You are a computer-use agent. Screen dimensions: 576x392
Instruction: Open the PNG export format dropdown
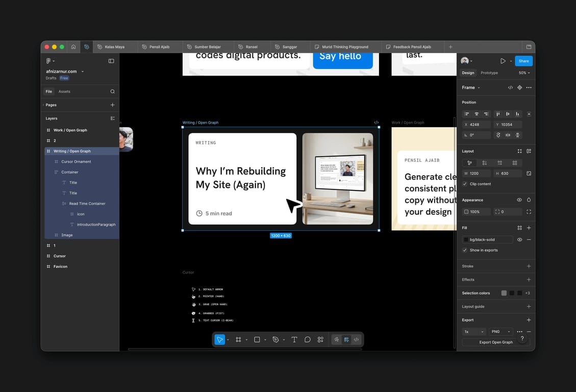coord(500,331)
